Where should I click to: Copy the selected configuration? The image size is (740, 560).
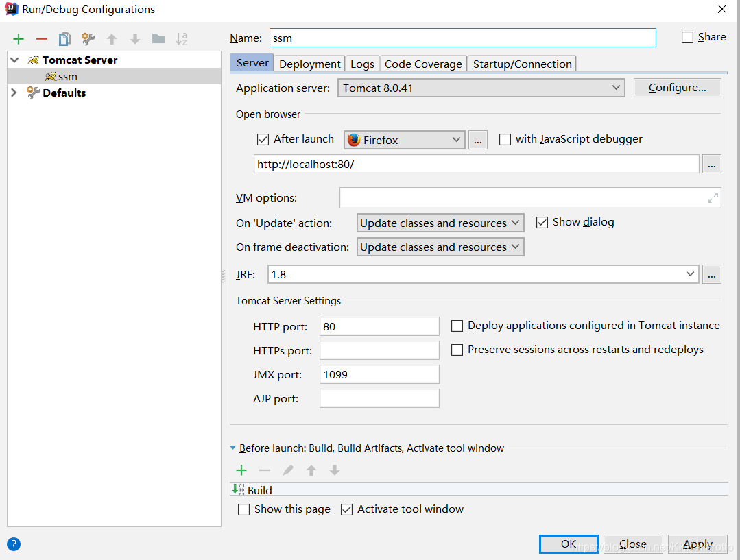point(64,38)
